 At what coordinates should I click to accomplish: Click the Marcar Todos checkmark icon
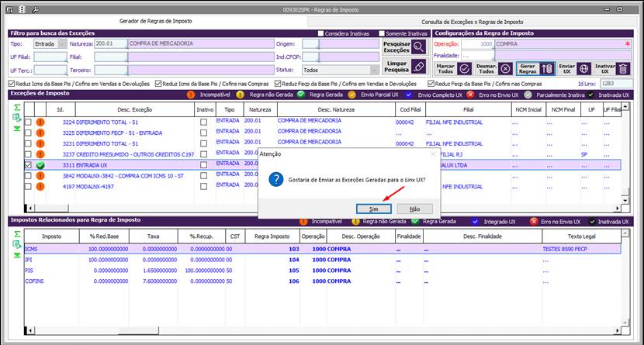tap(465, 68)
